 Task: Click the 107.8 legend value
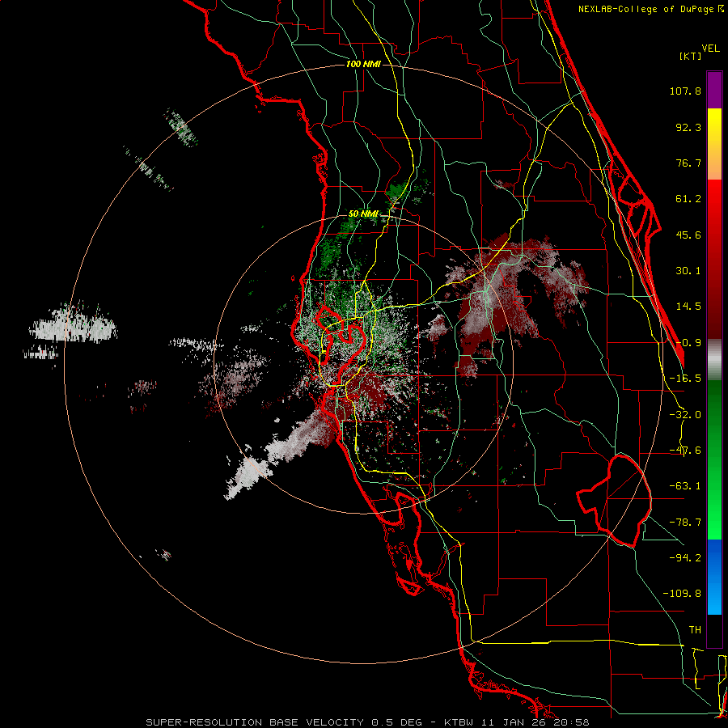coord(685,91)
